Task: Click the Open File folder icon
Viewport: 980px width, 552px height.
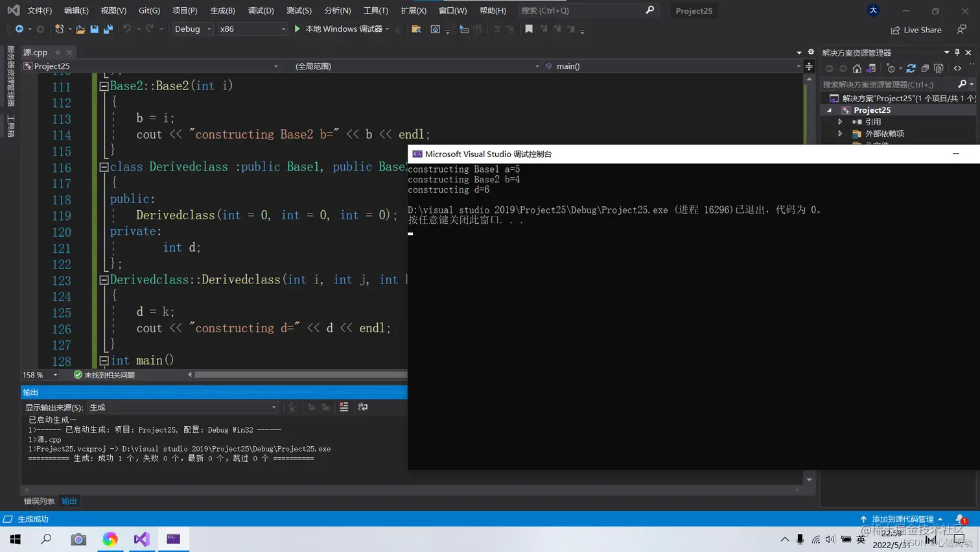Action: click(80, 29)
